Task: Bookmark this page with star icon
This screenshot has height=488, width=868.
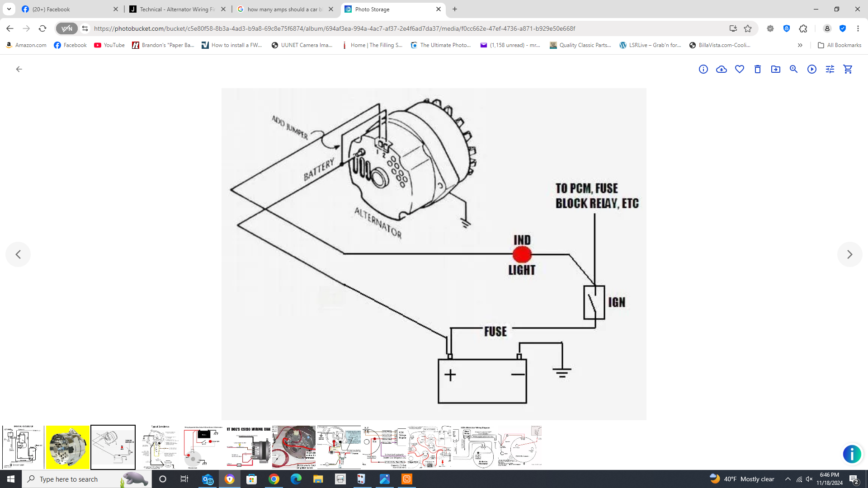Action: coord(748,28)
